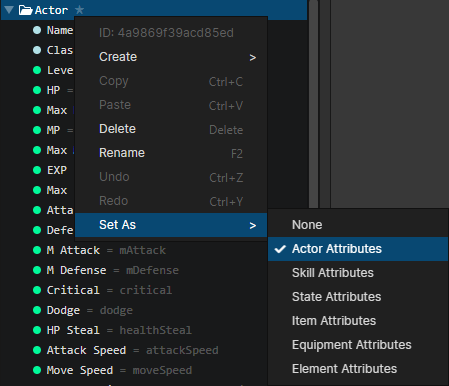Click the pale dot beside Name attribute
Screen dimensions: 449x386
pos(37,30)
